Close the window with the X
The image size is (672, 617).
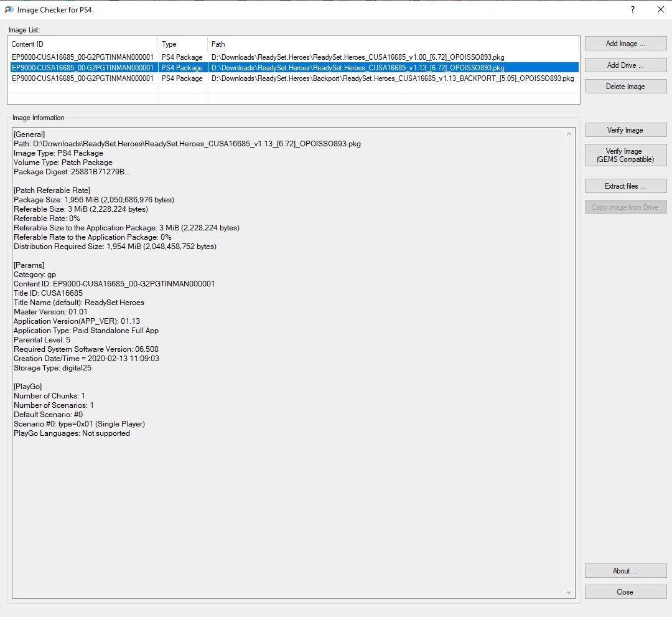click(660, 9)
